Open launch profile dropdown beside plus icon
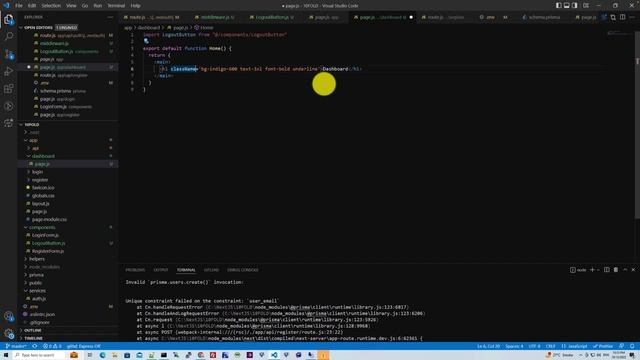The width and height of the screenshot is (640, 360). pos(598,270)
